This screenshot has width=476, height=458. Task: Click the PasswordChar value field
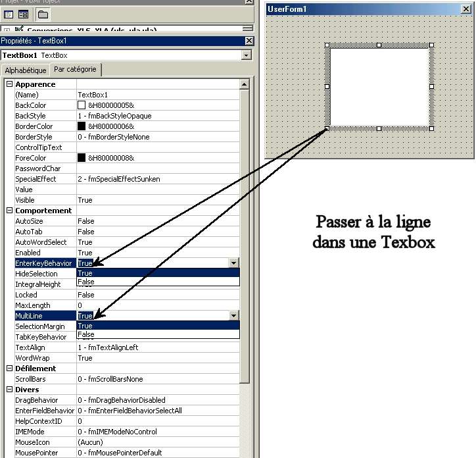coord(158,168)
